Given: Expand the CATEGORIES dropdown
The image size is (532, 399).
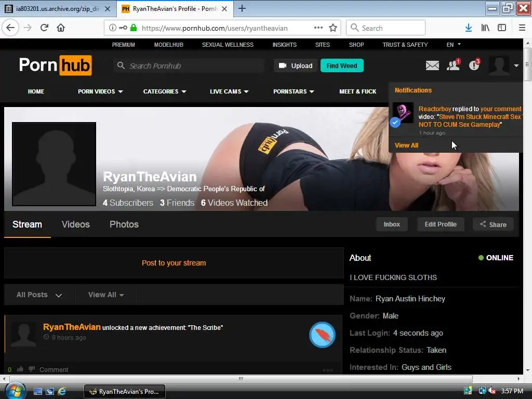Looking at the screenshot, I should pyautogui.click(x=165, y=91).
